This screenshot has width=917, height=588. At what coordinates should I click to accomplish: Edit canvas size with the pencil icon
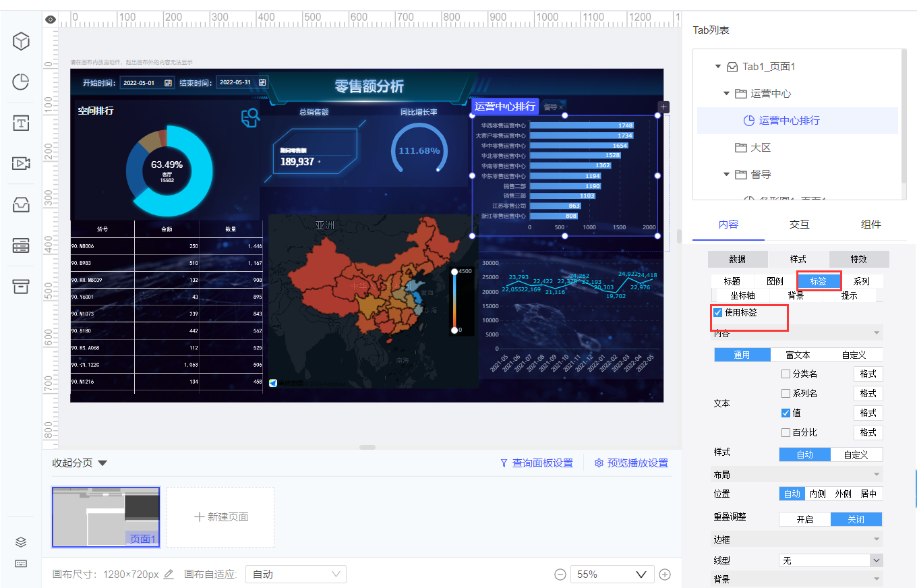(169, 575)
